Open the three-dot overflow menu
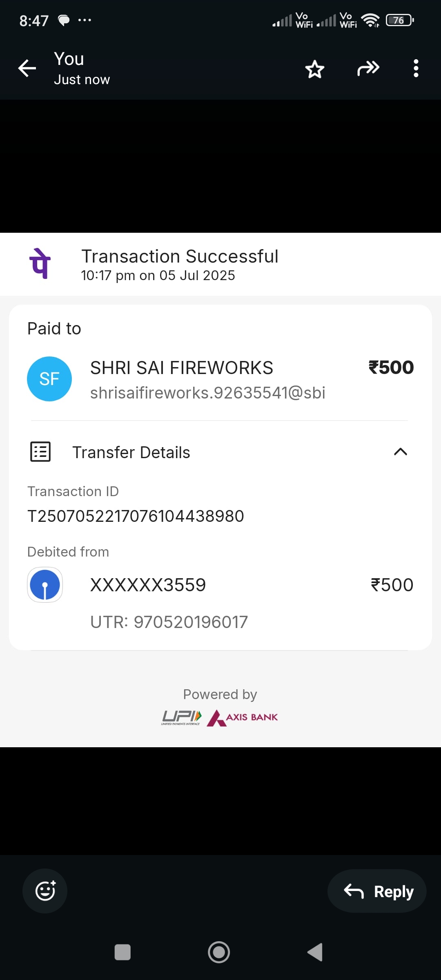Image resolution: width=441 pixels, height=980 pixels. 416,68
